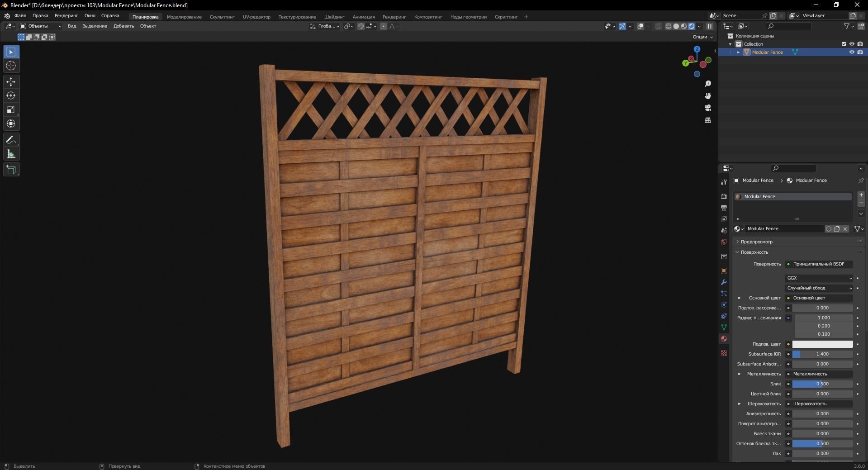The image size is (868, 470).
Task: Choose the Select Box tool
Action: (11, 52)
